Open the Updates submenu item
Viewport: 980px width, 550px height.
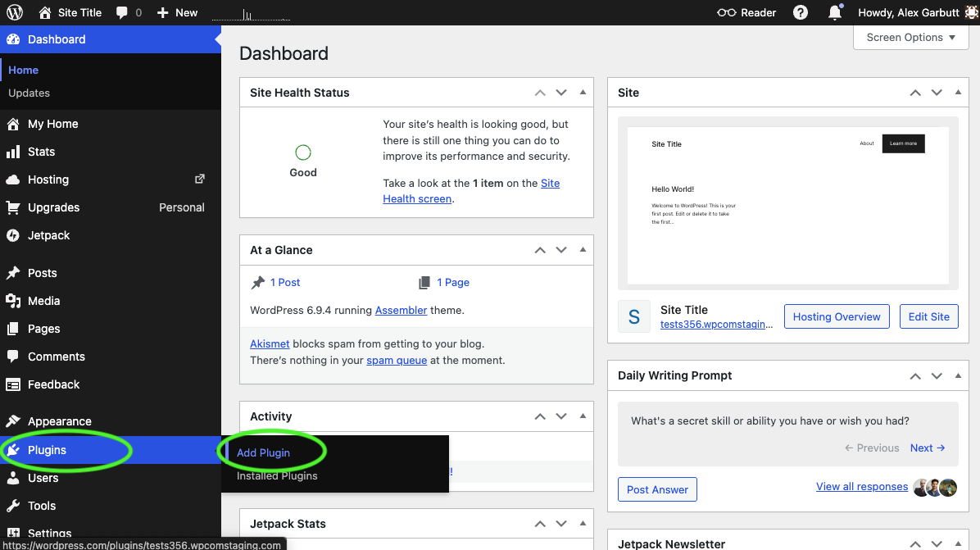pyautogui.click(x=29, y=93)
